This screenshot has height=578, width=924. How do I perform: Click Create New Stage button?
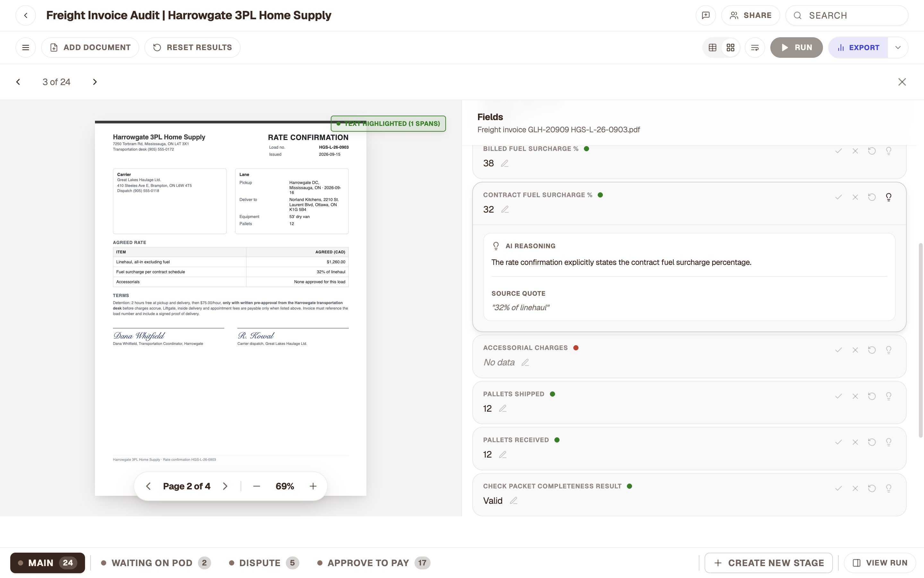[x=769, y=563]
